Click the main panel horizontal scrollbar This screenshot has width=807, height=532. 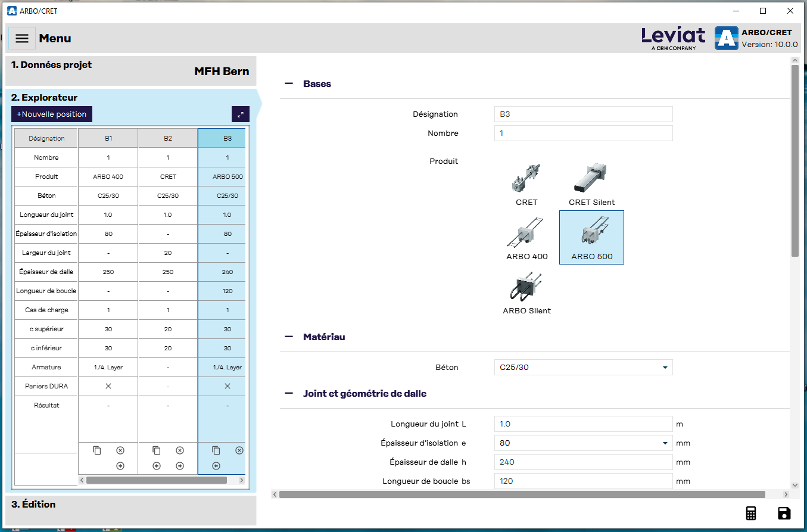click(522, 494)
